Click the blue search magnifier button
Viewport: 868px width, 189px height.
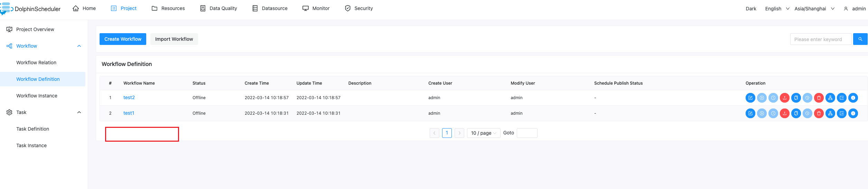pos(860,39)
